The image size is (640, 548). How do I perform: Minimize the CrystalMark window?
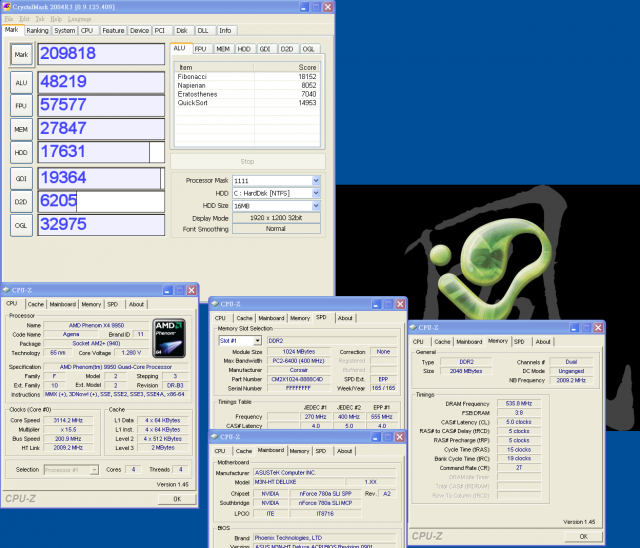304,7
